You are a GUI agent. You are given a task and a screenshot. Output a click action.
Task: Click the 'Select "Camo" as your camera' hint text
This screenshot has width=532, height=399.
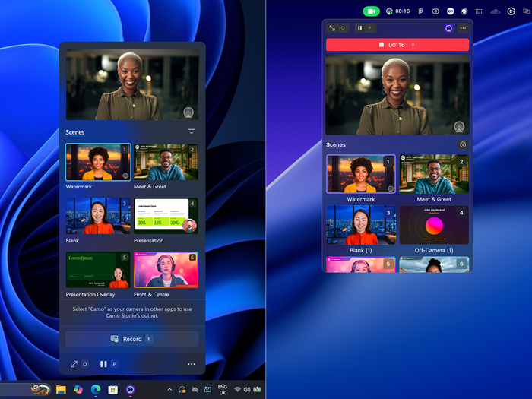132,312
